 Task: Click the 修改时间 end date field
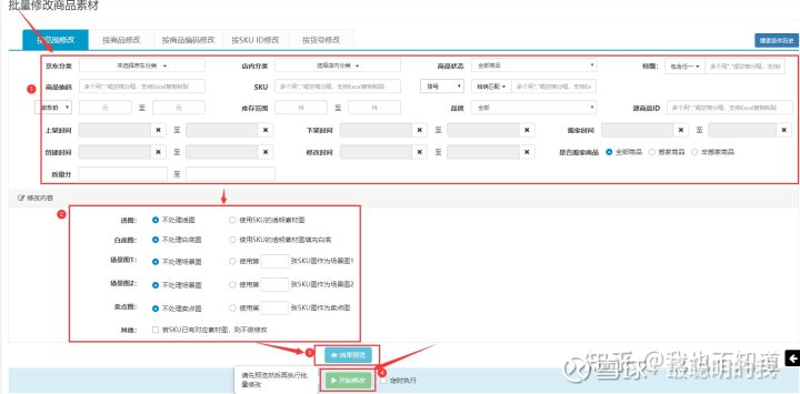pyautogui.click(x=484, y=152)
